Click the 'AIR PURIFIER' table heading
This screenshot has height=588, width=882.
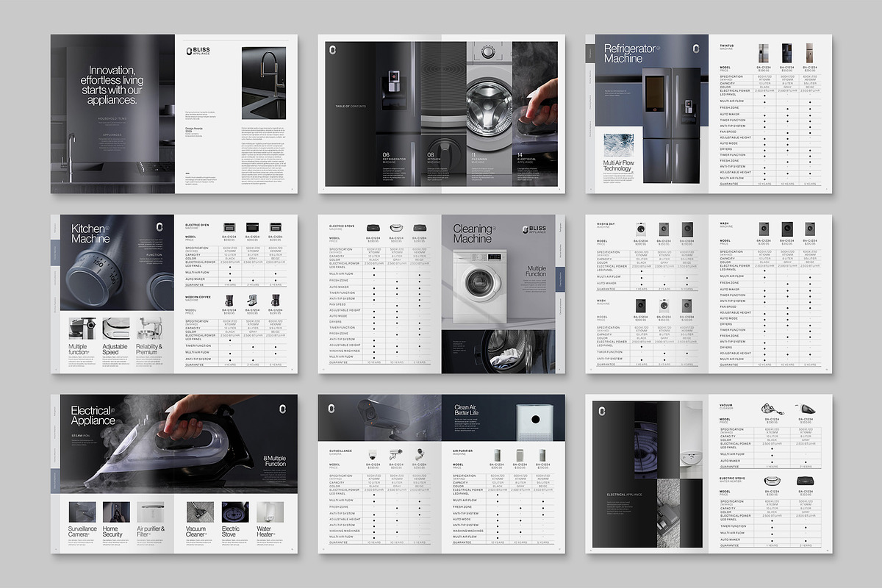[x=465, y=451]
